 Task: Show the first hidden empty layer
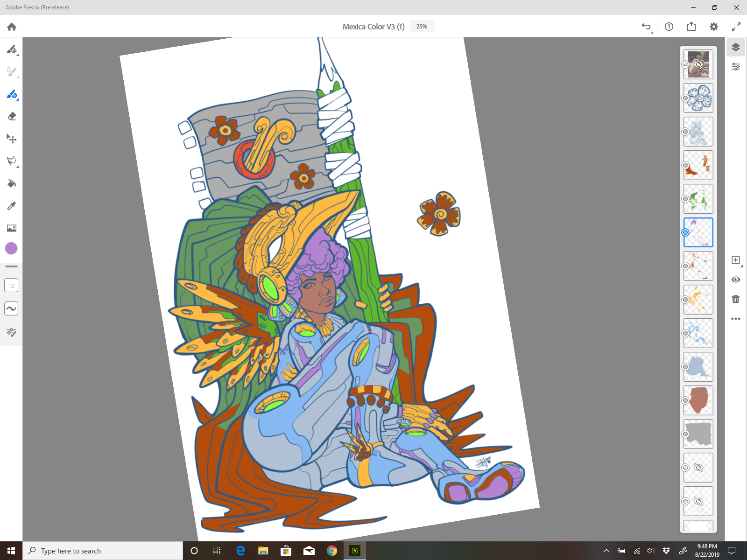(698, 468)
